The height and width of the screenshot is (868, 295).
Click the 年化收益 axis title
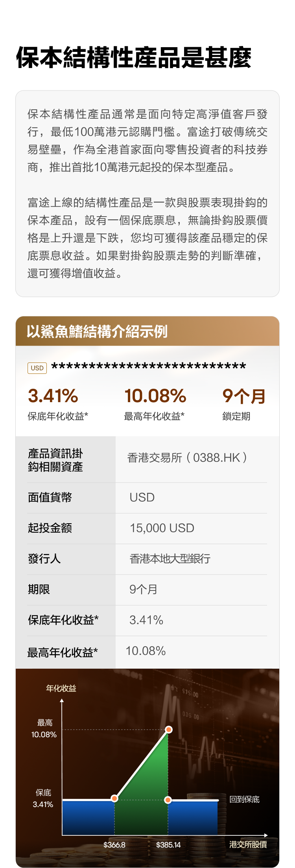click(x=61, y=688)
